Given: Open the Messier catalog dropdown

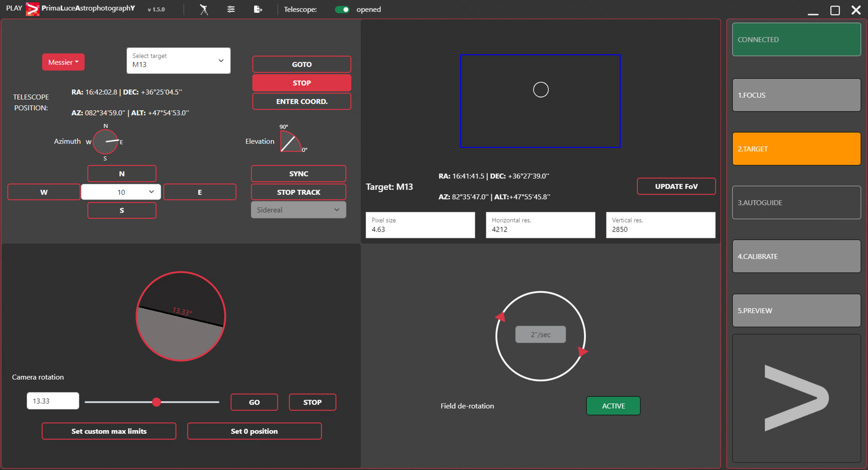Looking at the screenshot, I should (x=63, y=62).
